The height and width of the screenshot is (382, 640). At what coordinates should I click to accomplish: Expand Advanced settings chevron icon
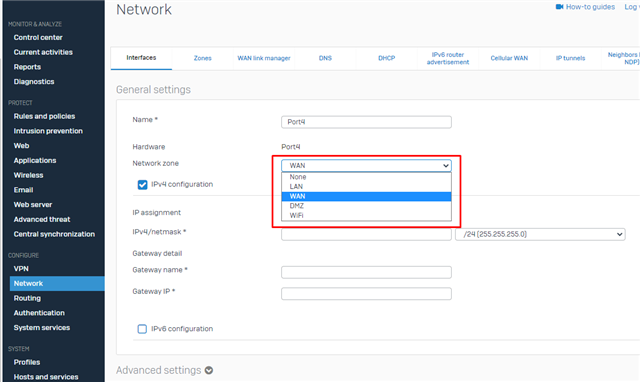[209, 371]
